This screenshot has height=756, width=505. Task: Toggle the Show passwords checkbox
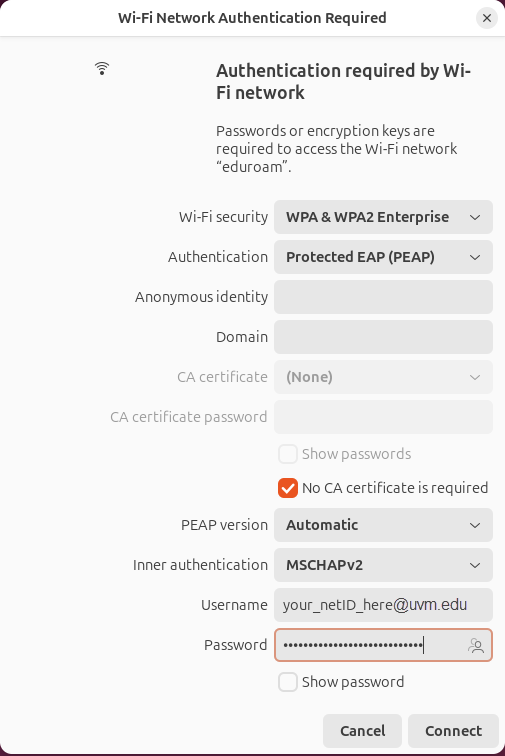pyautogui.click(x=288, y=454)
